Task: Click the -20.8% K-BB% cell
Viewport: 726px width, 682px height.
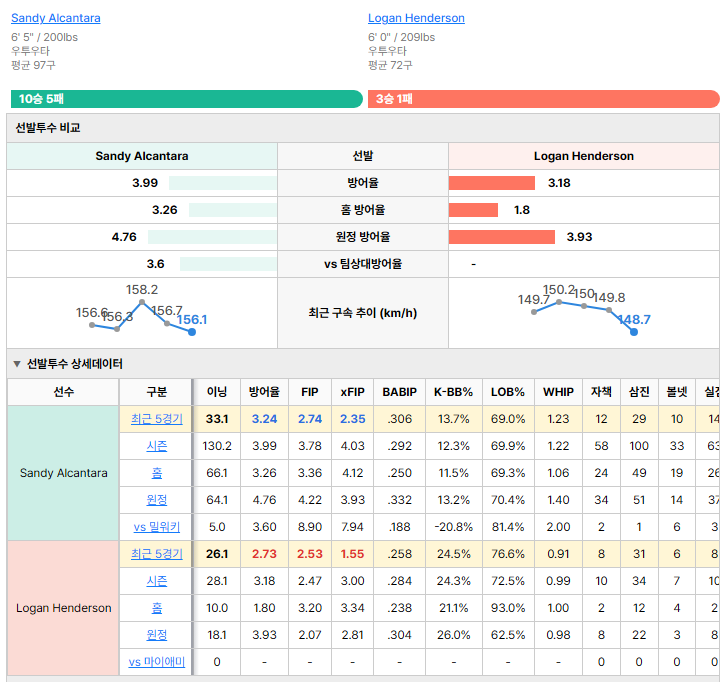Action: click(453, 527)
